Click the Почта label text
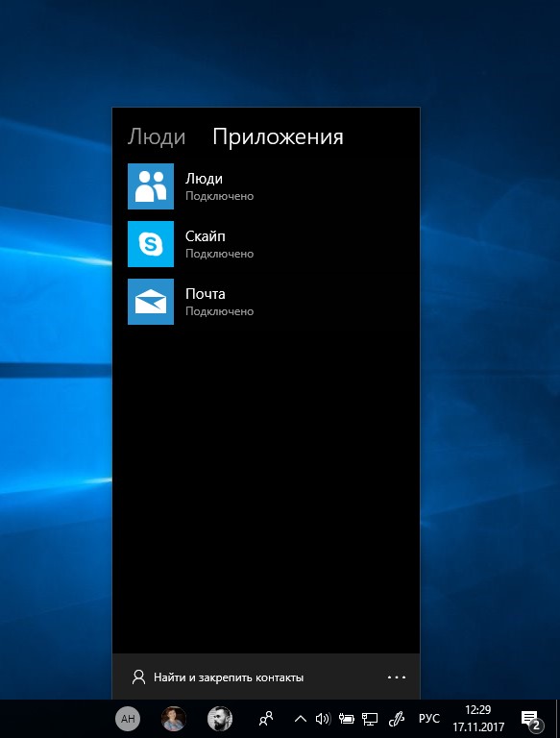The image size is (560, 738). [x=206, y=294]
